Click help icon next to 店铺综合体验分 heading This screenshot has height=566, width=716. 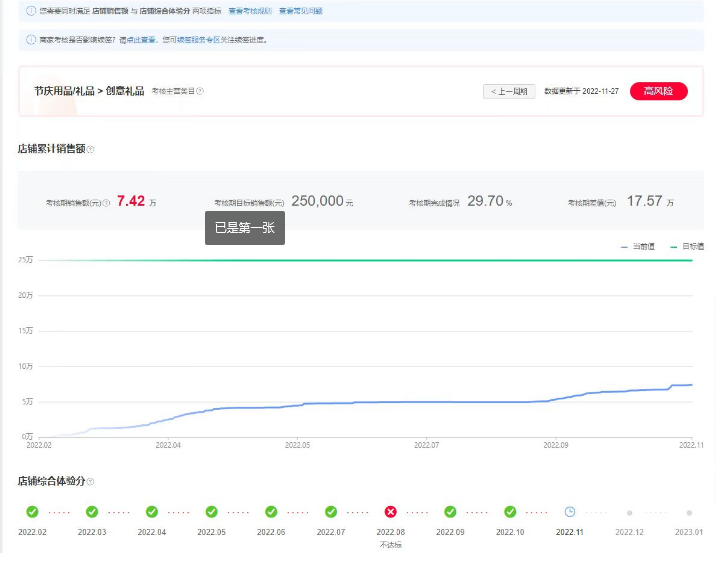coord(90,482)
